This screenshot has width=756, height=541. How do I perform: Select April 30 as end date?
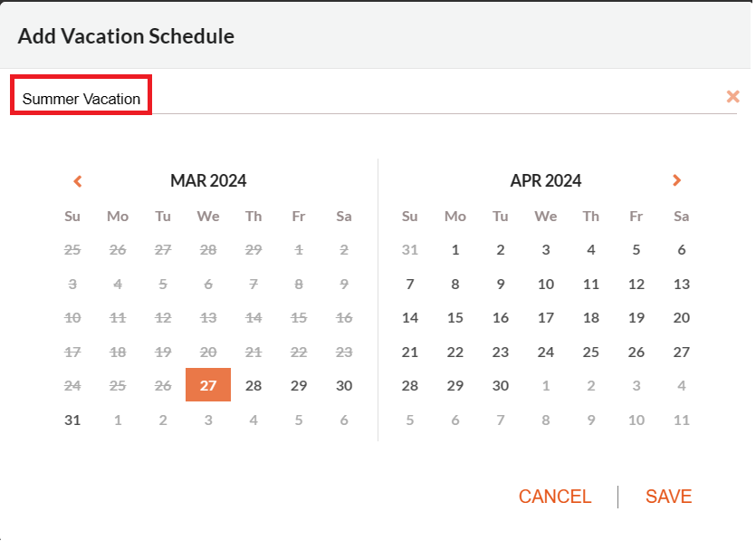coord(501,386)
